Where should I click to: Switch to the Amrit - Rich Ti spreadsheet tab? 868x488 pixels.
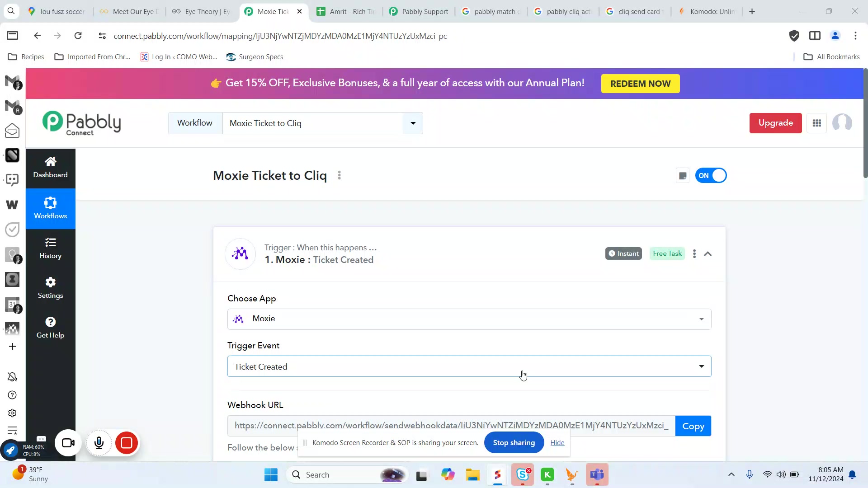tap(346, 11)
